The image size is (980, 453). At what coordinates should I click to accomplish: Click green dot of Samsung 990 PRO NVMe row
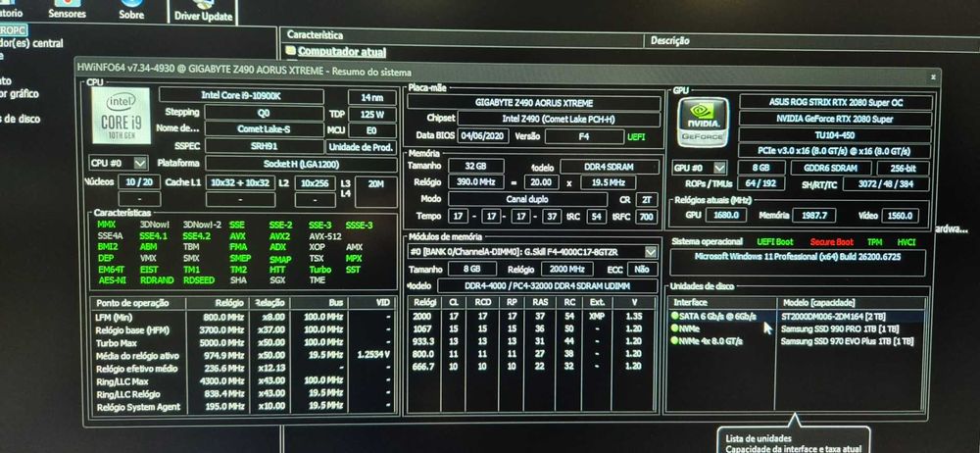[674, 328]
